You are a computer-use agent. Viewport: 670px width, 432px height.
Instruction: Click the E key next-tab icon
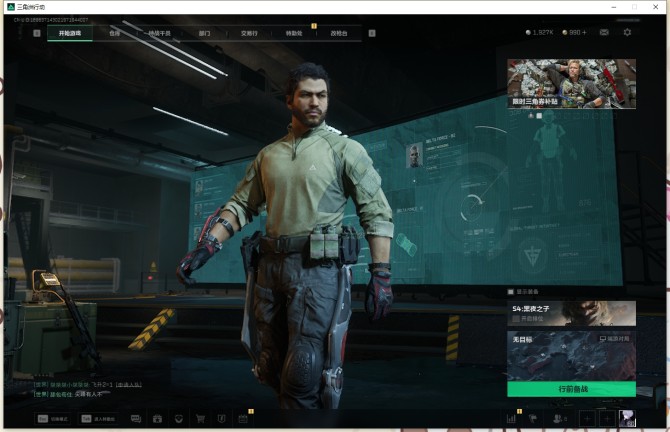pos(372,33)
